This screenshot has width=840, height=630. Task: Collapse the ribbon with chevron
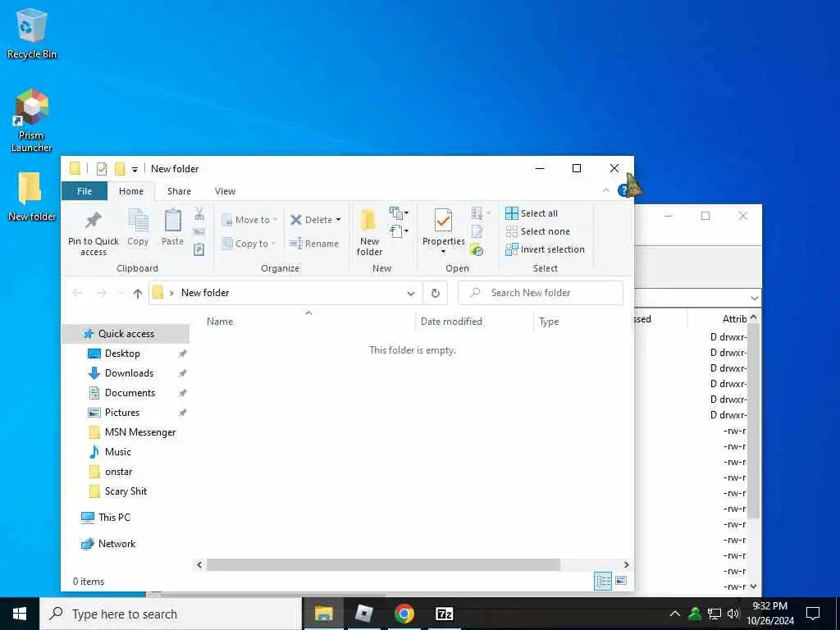(x=606, y=190)
